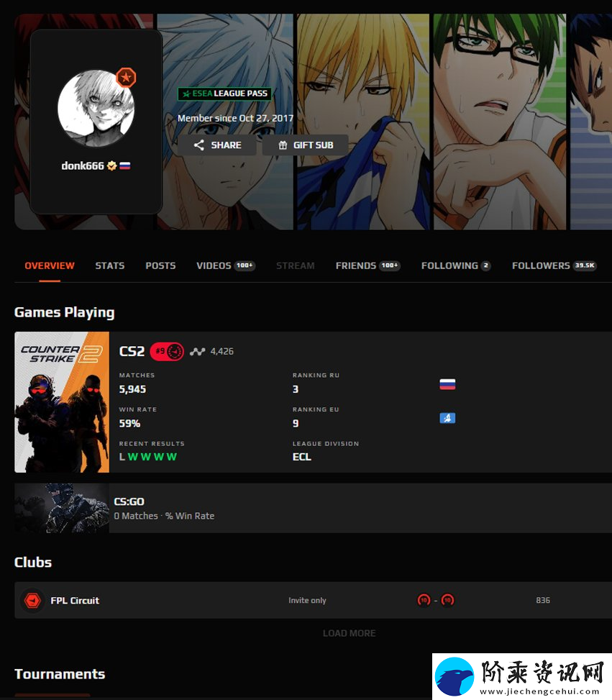Click the Tournaments heading
Image resolution: width=612 pixels, height=700 pixels.
click(x=60, y=674)
